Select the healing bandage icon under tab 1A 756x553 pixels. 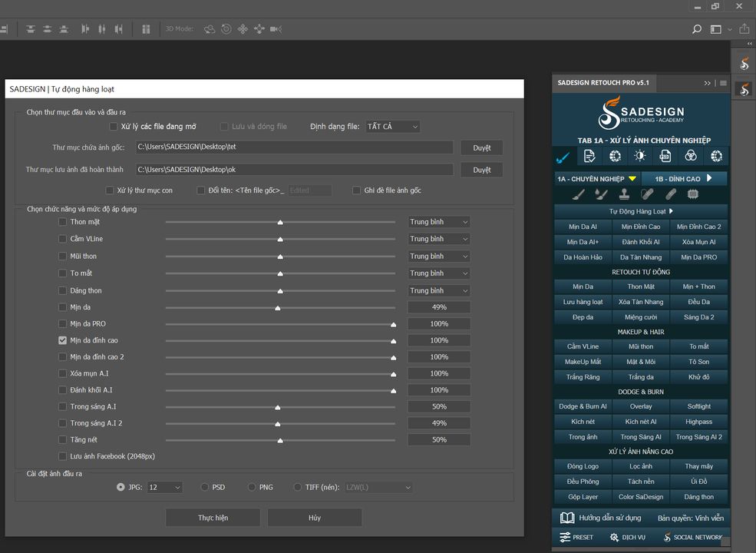pos(669,194)
